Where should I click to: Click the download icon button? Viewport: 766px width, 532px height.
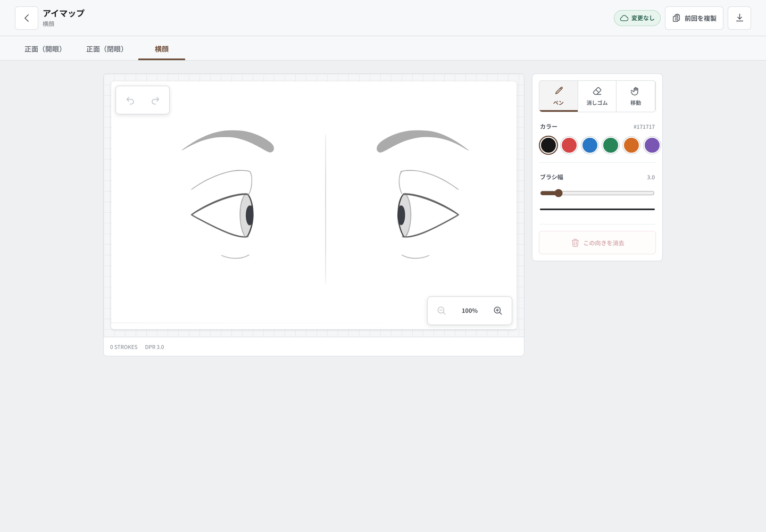(739, 18)
